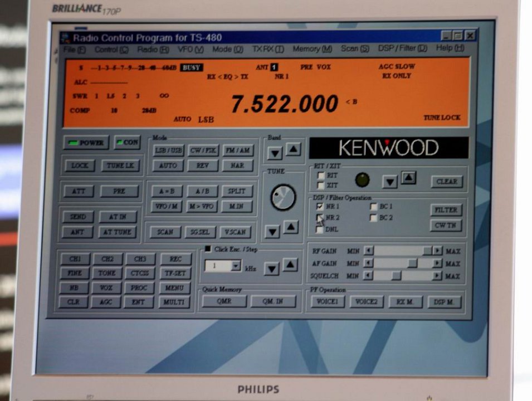Viewport: 532px width, 401px height.
Task: Click the MULTI button
Action: tap(174, 302)
